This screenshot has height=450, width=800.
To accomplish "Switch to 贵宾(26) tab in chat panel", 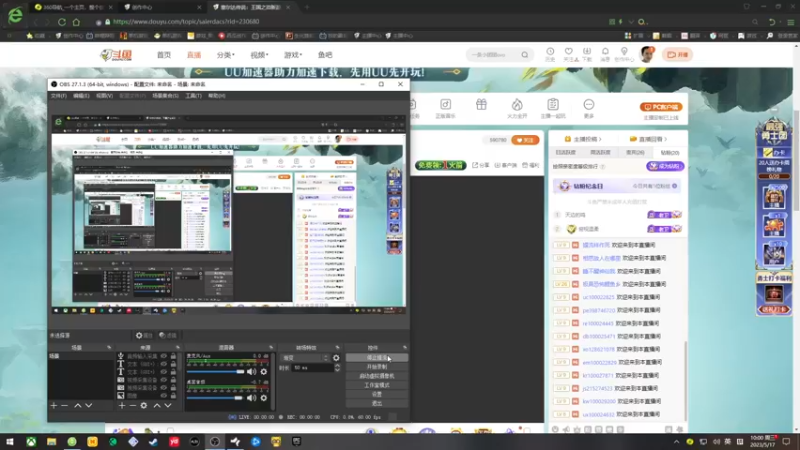I will click(x=635, y=153).
